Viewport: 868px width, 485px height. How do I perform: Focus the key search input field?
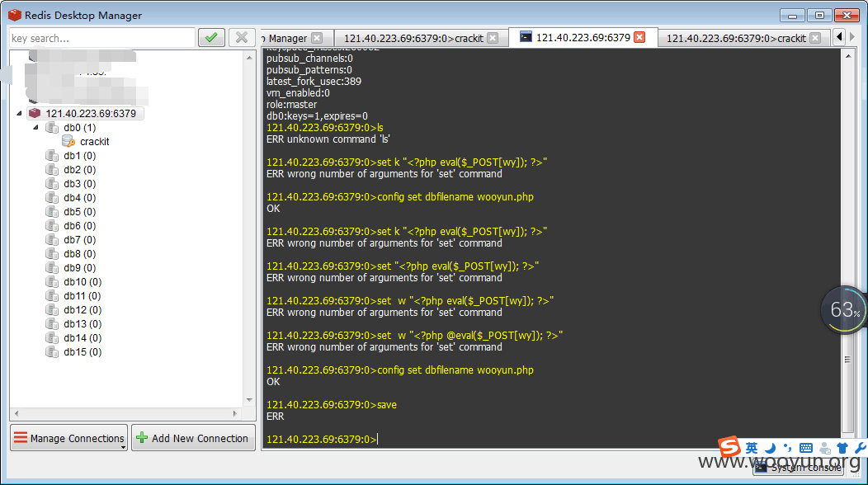pos(103,38)
